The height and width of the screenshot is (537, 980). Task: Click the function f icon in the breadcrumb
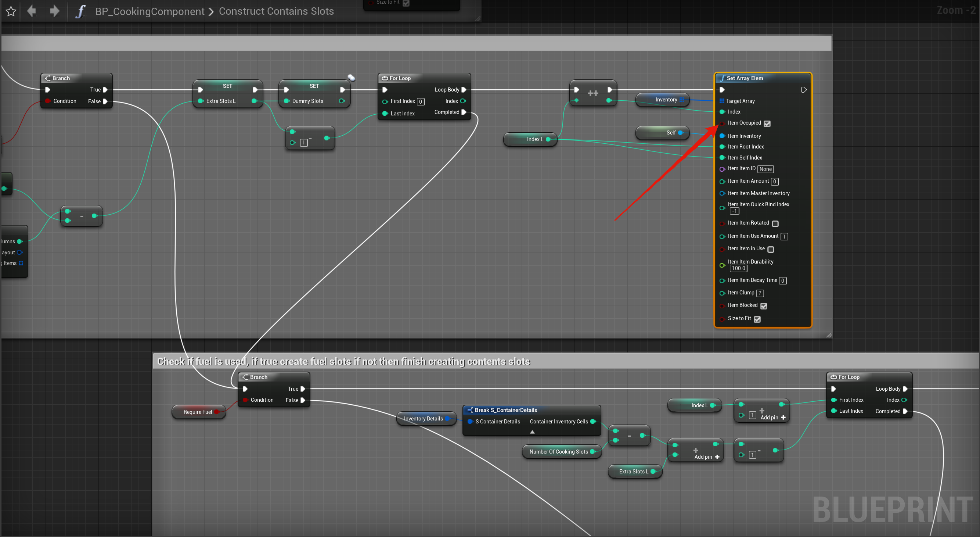[x=80, y=11]
